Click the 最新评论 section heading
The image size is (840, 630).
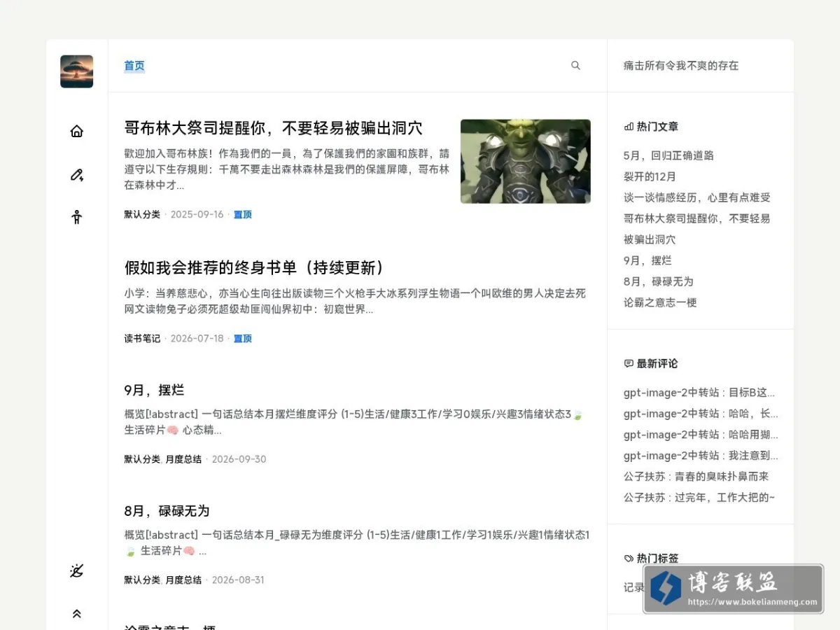click(x=651, y=363)
